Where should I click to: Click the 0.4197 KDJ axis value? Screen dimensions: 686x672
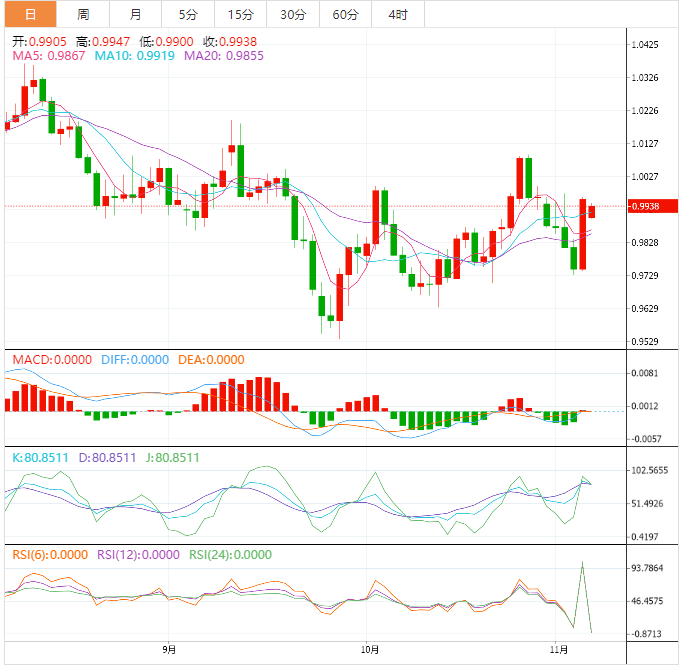[644, 537]
